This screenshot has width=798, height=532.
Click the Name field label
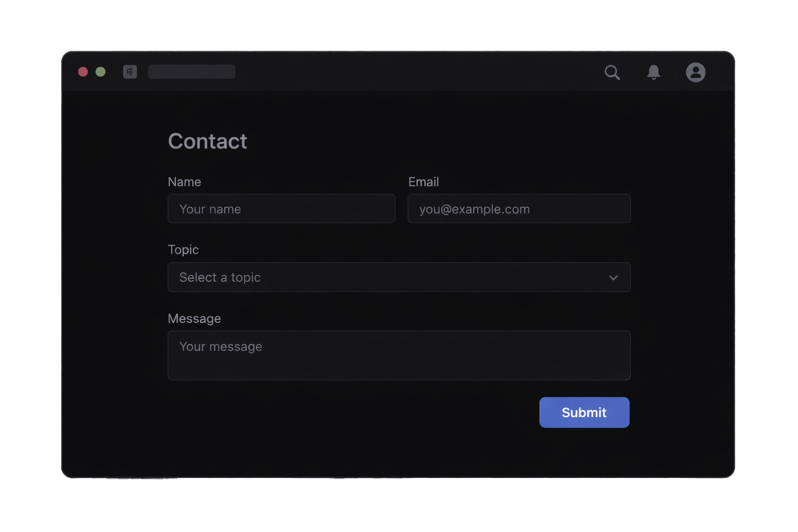point(184,182)
